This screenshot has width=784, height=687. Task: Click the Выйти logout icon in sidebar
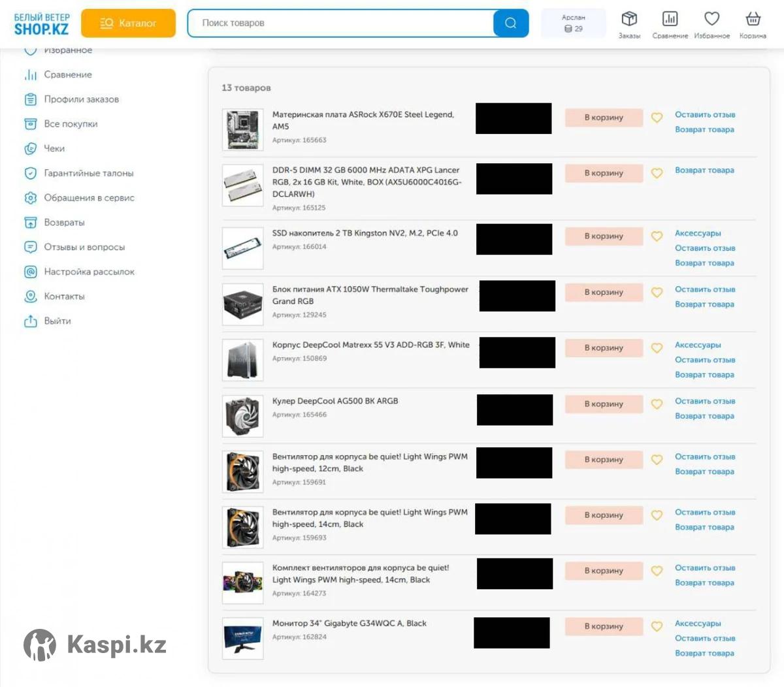click(x=31, y=321)
